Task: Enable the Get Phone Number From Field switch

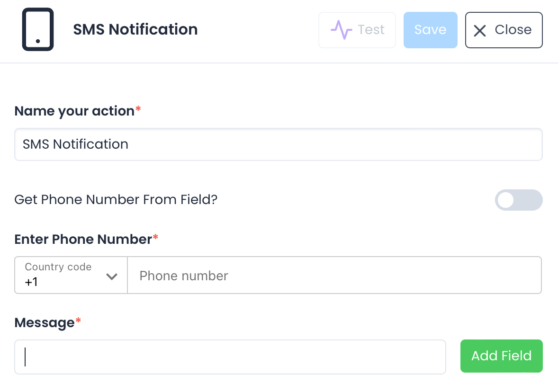Action: 518,200
